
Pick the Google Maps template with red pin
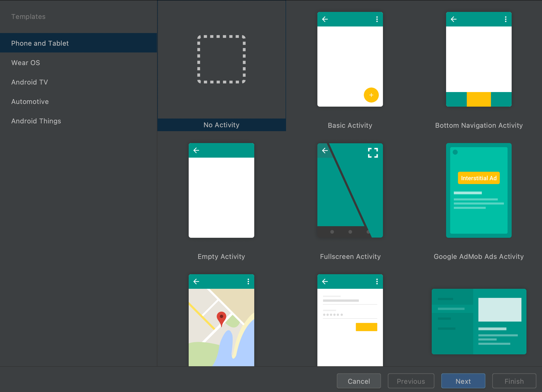(x=221, y=320)
